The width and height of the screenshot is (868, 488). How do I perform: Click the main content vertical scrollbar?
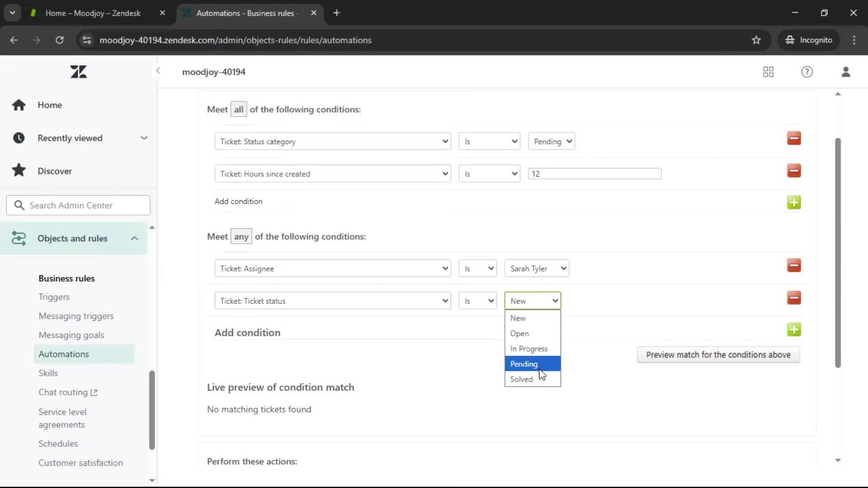(838, 253)
